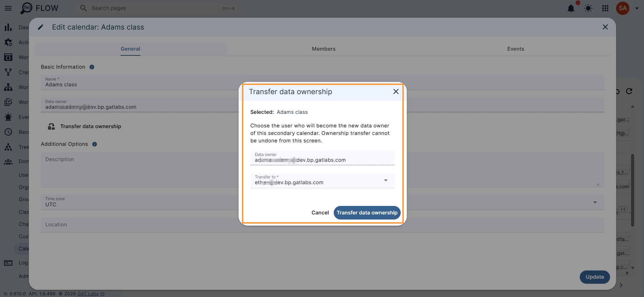Viewport: 644px width, 297px height.
Task: Toggle the light/dark theme icon
Action: tap(588, 8)
